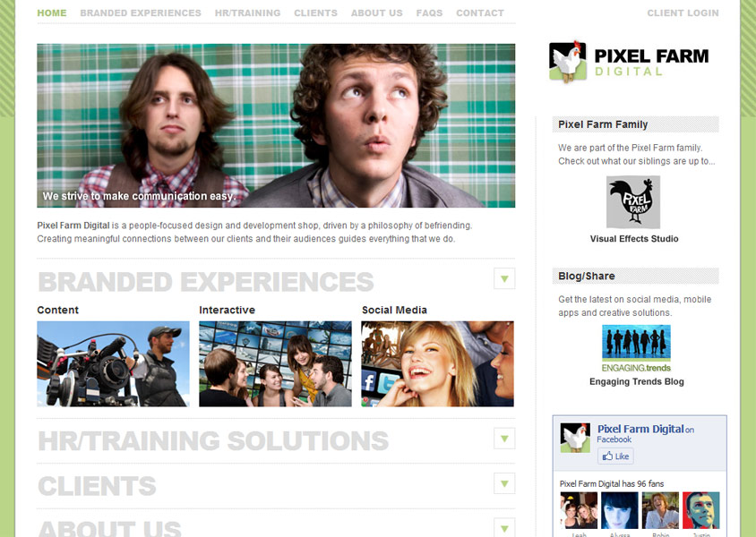Follow the Engaging Trends Blog text link
The height and width of the screenshot is (537, 756).
tap(637, 381)
